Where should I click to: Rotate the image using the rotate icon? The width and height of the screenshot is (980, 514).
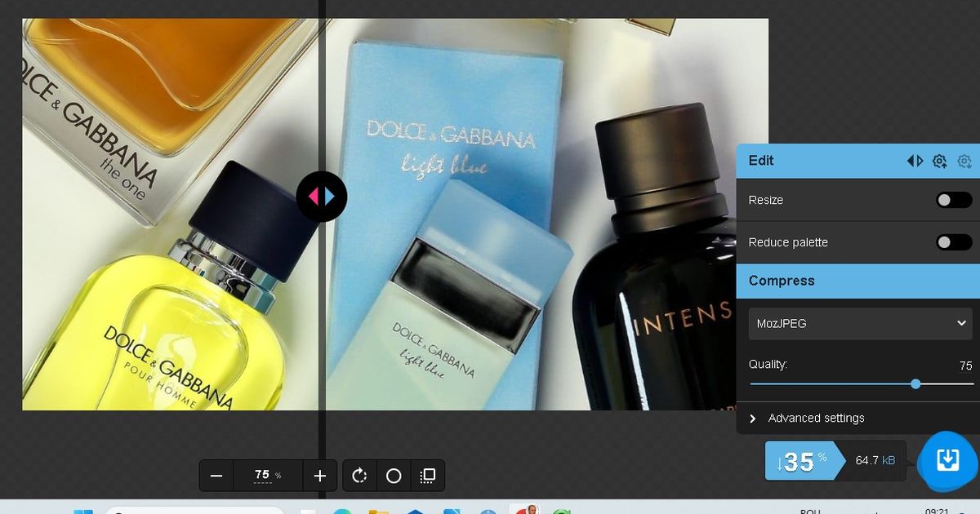click(359, 476)
